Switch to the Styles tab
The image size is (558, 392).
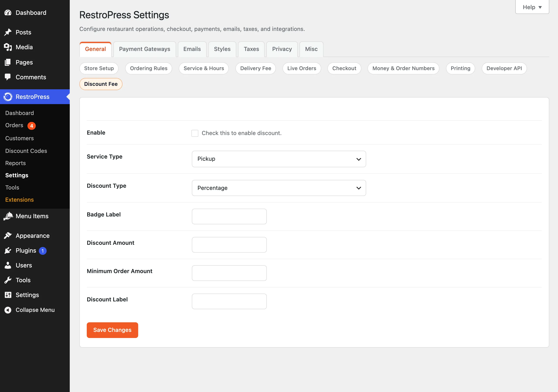[x=222, y=49]
